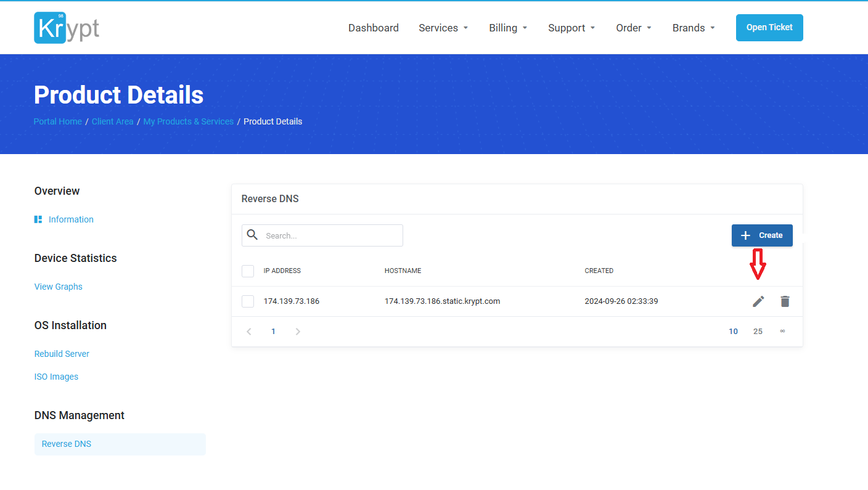Select Reverse DNS in the sidebar
This screenshot has width=868, height=490.
67,444
